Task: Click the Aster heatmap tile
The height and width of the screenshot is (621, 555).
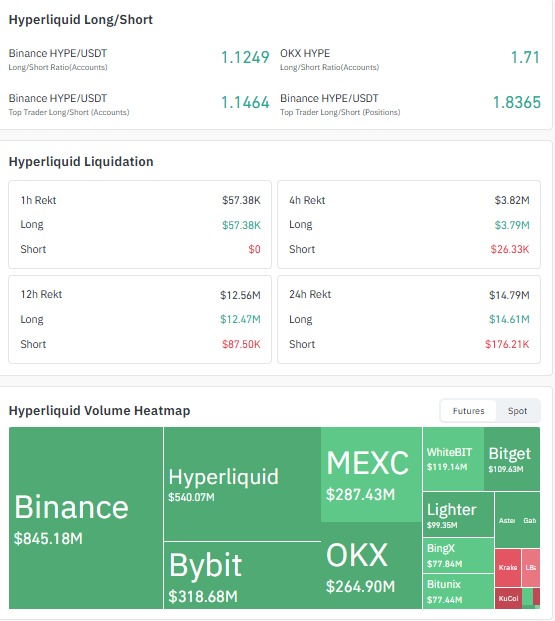Action: (507, 520)
